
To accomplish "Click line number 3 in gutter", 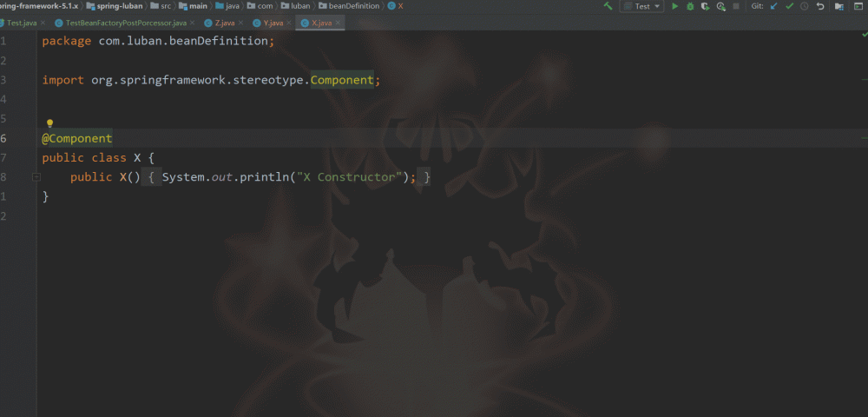I will coord(3,80).
